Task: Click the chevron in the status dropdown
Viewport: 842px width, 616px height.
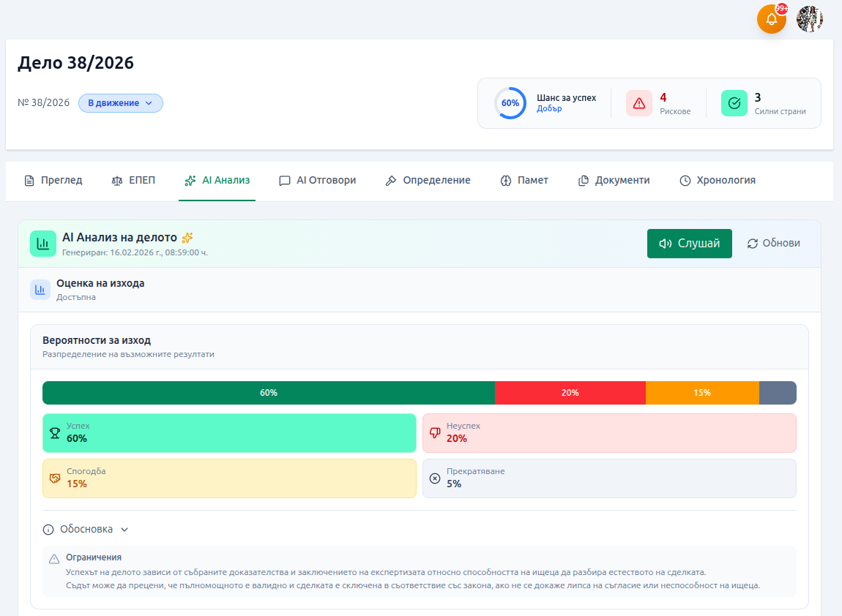Action: tap(149, 103)
